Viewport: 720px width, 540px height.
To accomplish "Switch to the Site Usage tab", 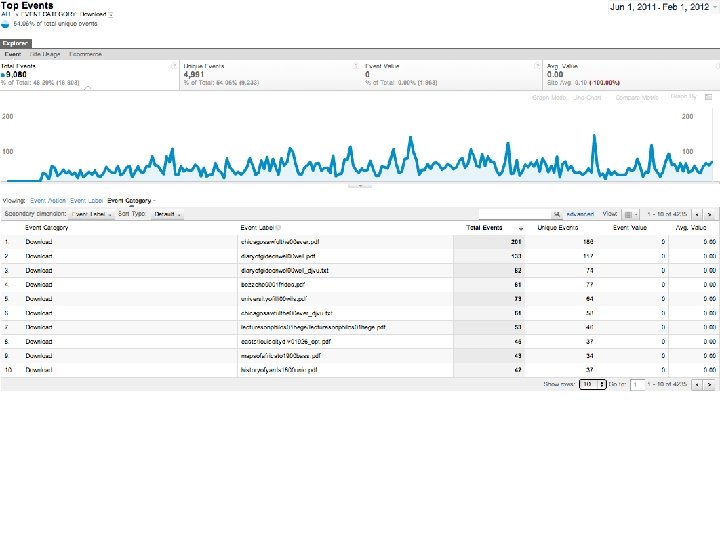I will pyautogui.click(x=45, y=54).
